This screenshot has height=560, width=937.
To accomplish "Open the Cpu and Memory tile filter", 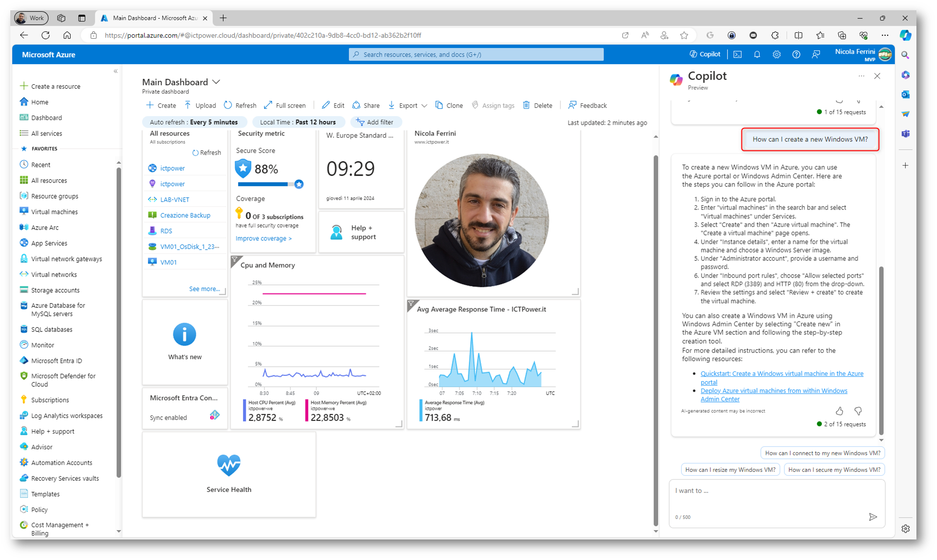I will click(x=235, y=260).
